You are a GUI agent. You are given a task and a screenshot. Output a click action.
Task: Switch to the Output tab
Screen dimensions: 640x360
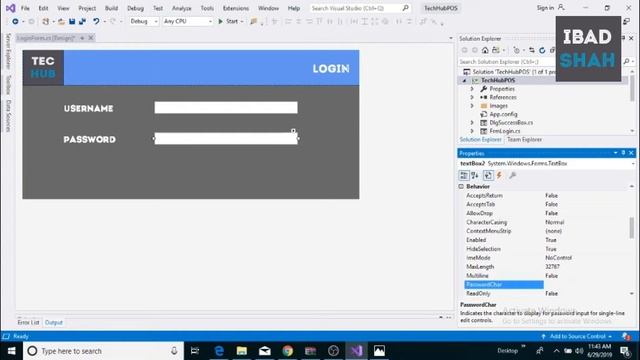pyautogui.click(x=53, y=322)
